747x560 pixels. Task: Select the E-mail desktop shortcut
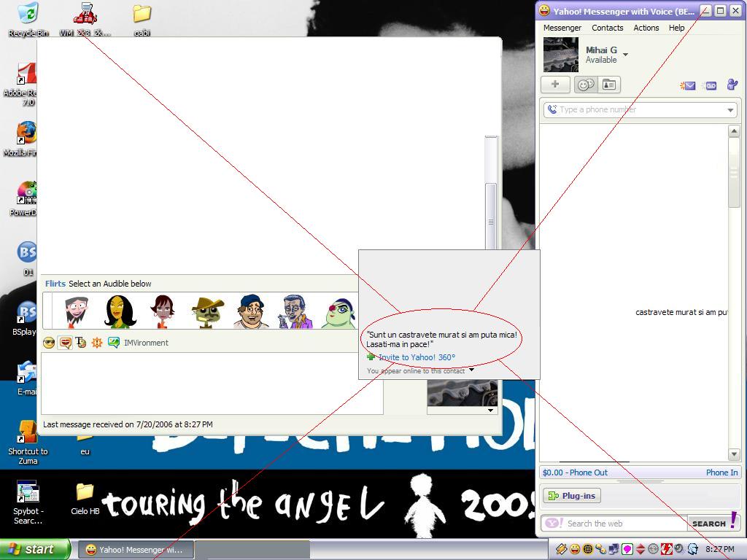pyautogui.click(x=27, y=378)
